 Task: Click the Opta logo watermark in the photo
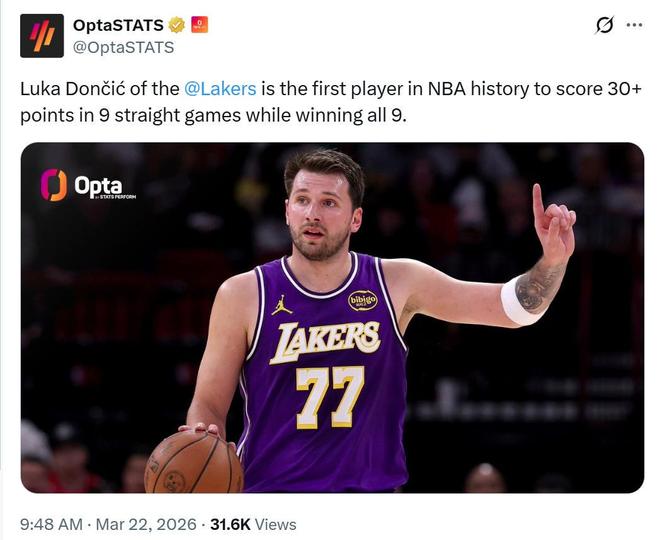(x=86, y=185)
